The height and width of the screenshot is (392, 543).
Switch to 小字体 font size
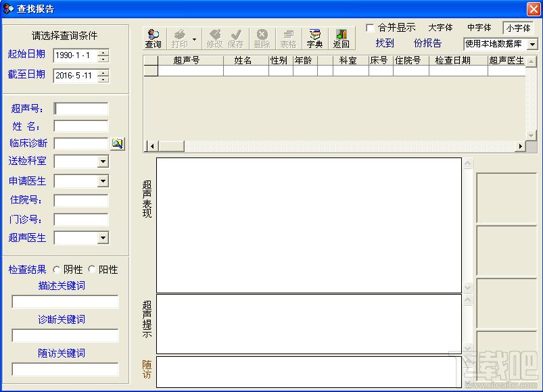tap(518, 28)
